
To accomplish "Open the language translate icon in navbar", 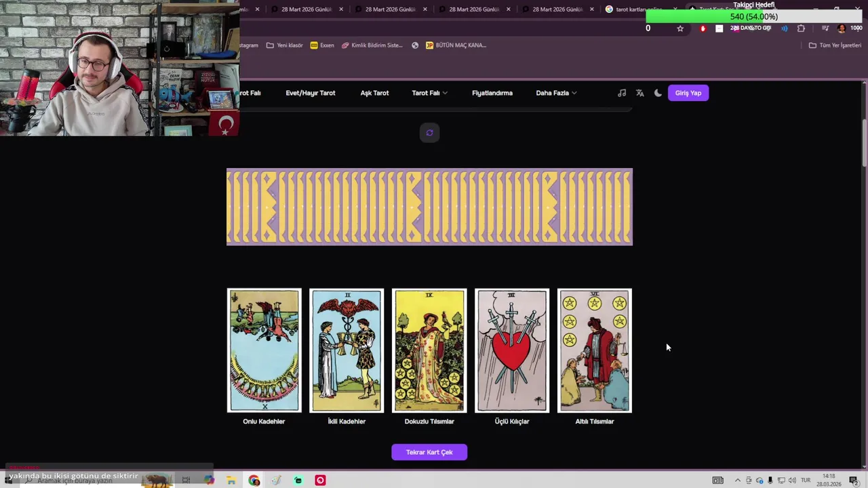I will pyautogui.click(x=639, y=93).
